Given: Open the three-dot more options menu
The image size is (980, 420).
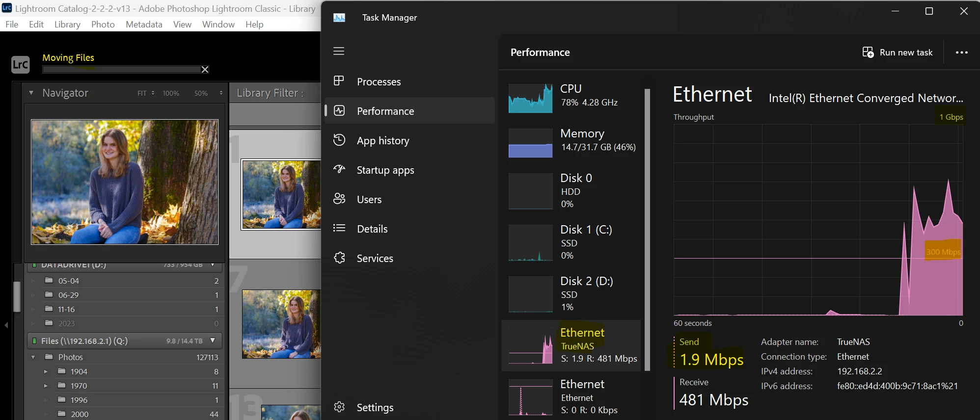Looking at the screenshot, I should point(962,52).
